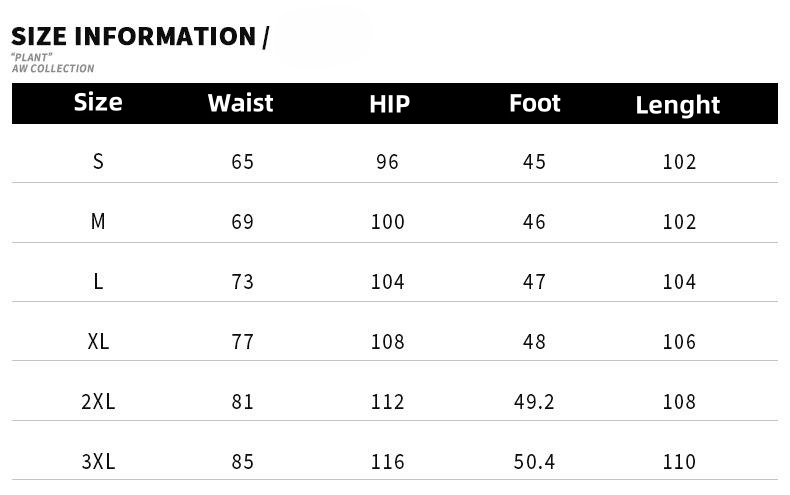Click foot value 50.4 in 3XL row
Image resolution: width=790 pixels, height=495 pixels.
coord(534,462)
